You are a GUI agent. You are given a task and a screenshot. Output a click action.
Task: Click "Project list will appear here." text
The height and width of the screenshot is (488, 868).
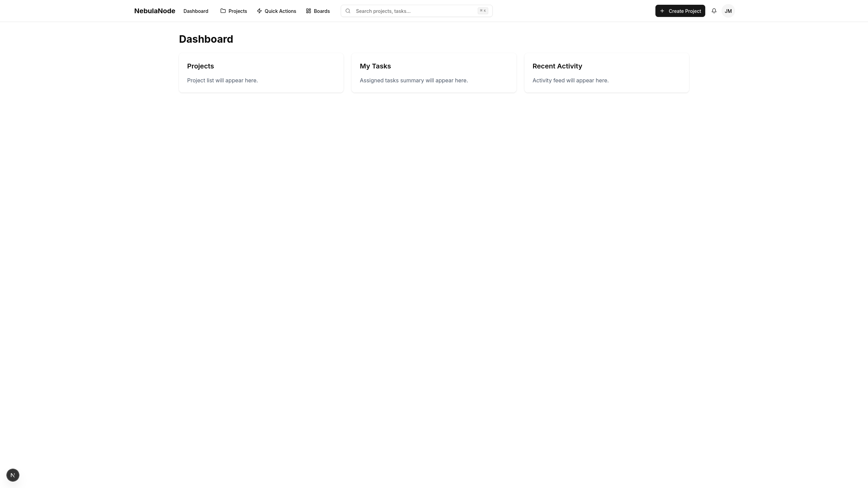(222, 80)
